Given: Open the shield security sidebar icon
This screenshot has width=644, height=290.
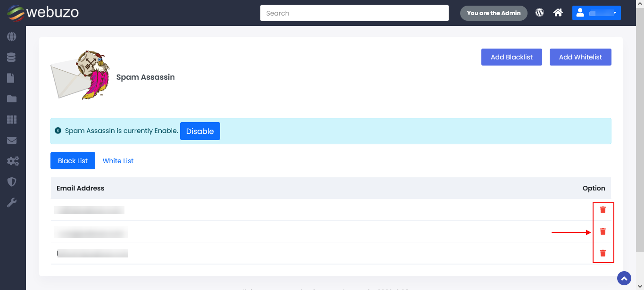Looking at the screenshot, I should [12, 182].
